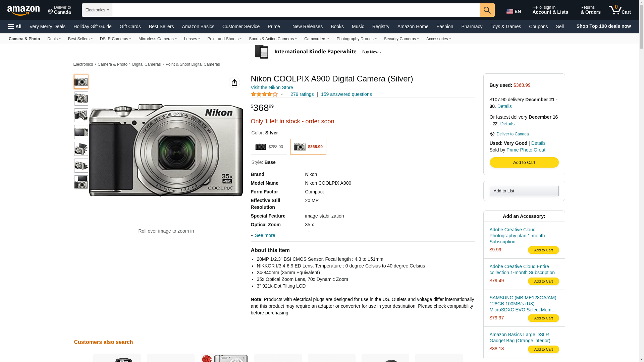Click the Amazon logo
644x362 pixels.
pos(23,10)
